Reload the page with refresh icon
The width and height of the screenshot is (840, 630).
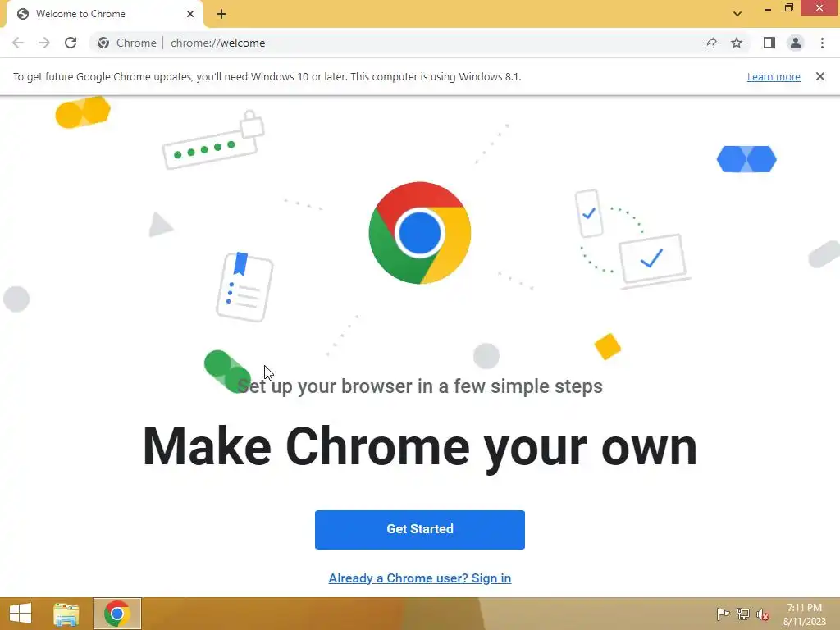click(71, 43)
